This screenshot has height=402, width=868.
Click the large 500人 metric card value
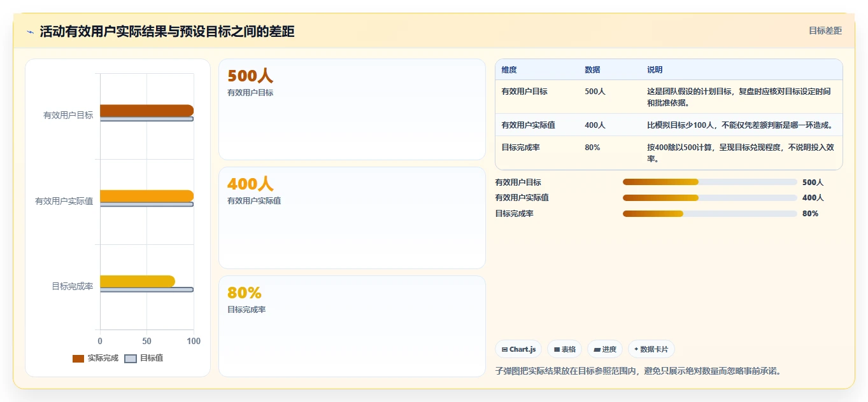pos(250,76)
